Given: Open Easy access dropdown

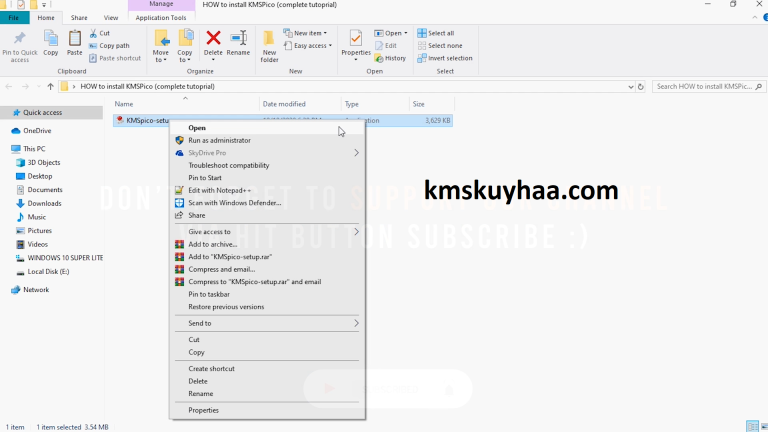Looking at the screenshot, I should pyautogui.click(x=308, y=46).
